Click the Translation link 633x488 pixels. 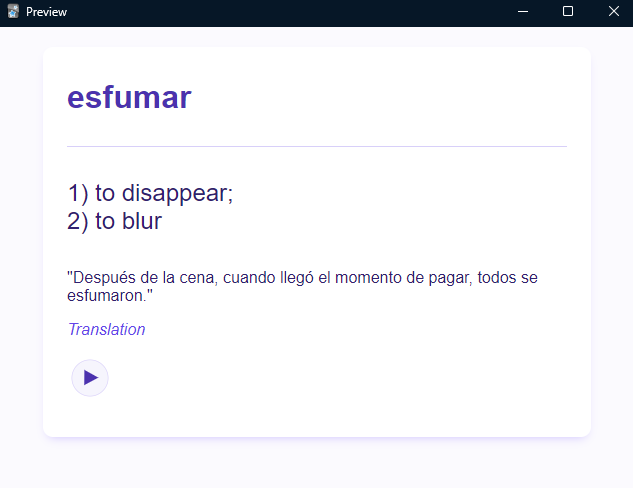(x=106, y=330)
